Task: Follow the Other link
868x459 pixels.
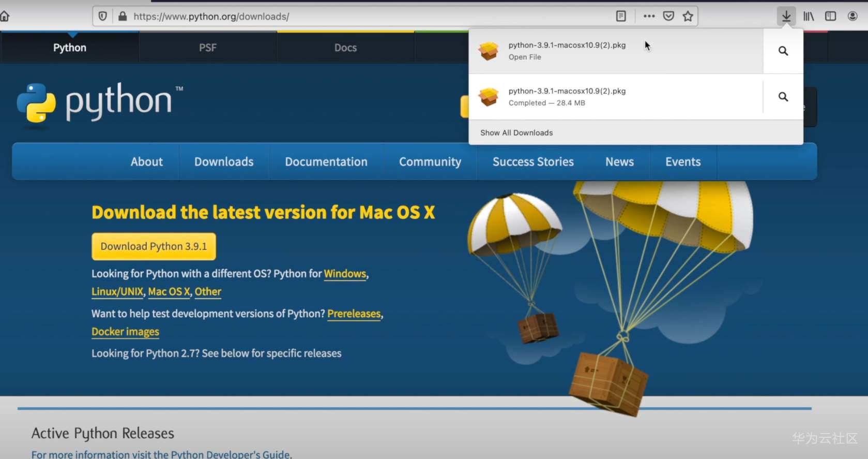Action: coord(208,292)
